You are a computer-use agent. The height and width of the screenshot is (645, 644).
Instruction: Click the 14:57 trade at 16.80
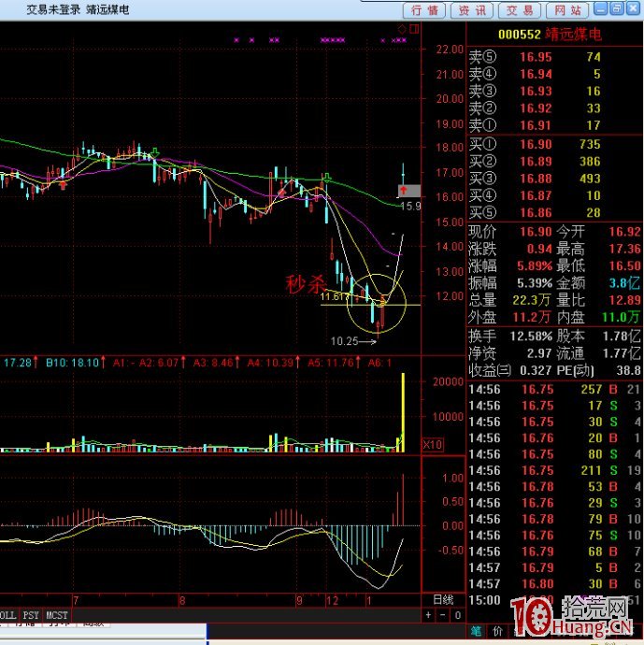coord(554,584)
